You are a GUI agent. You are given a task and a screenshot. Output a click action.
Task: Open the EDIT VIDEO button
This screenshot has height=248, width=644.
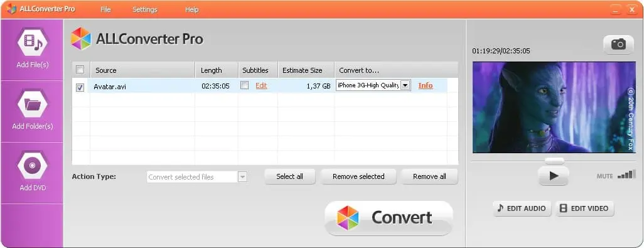[584, 208]
